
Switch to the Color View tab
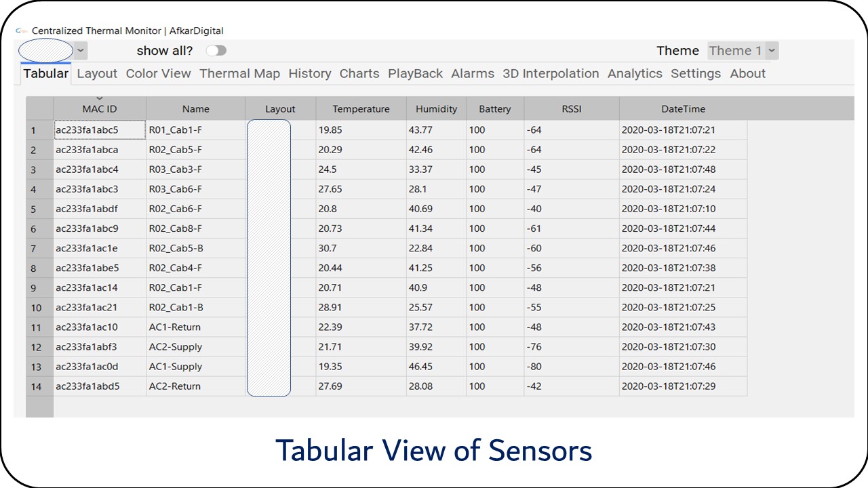click(x=158, y=74)
